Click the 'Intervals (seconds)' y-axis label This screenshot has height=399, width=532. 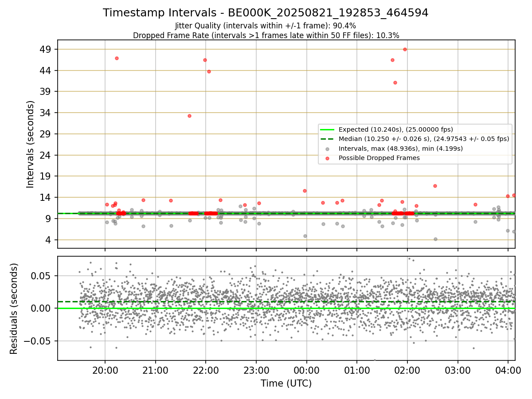point(31,144)
